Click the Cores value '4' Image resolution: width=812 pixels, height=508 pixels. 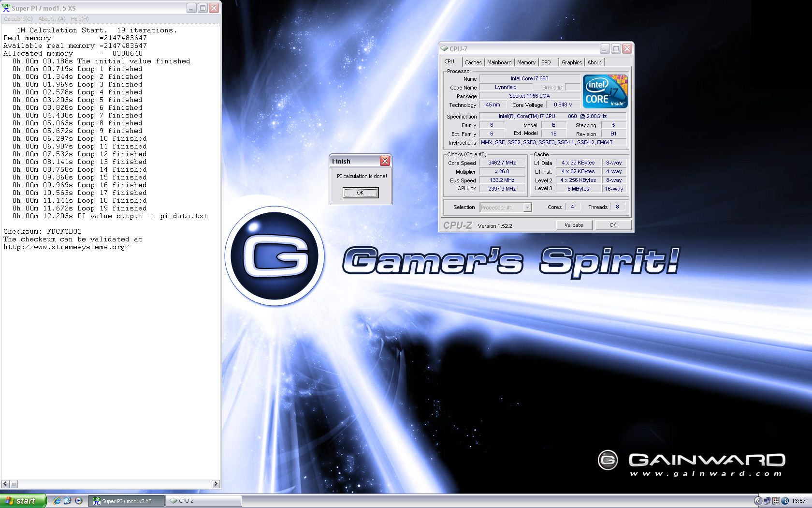click(572, 207)
